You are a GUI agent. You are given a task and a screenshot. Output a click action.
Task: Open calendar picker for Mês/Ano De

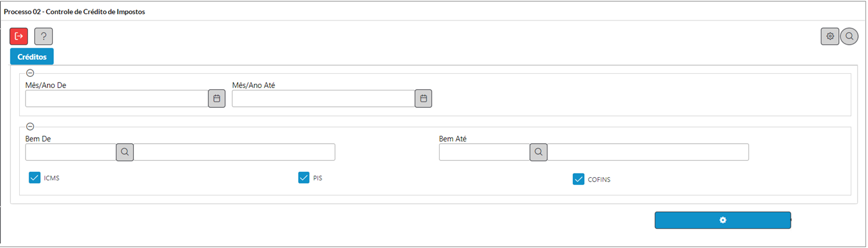[x=216, y=99]
